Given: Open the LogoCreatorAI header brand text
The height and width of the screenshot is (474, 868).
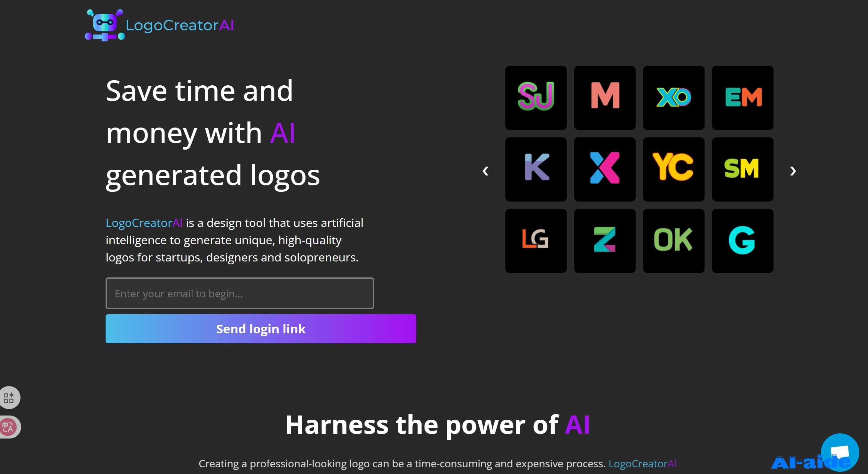Looking at the screenshot, I should 179,25.
